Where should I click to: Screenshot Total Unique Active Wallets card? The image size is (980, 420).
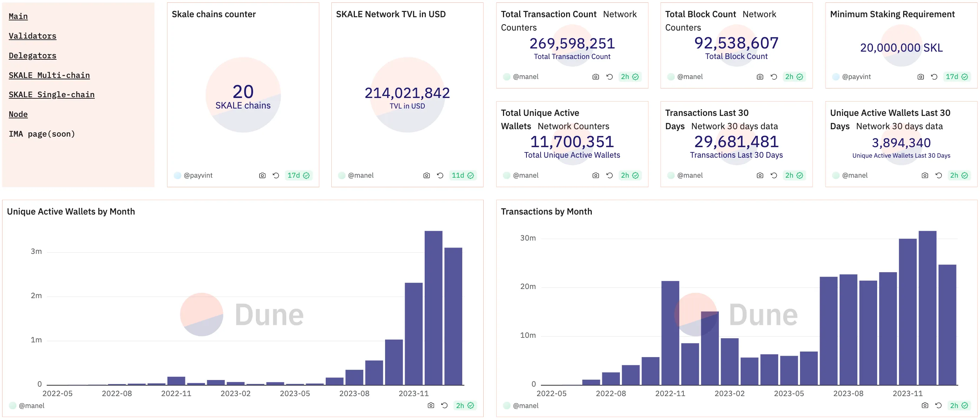[x=596, y=176]
